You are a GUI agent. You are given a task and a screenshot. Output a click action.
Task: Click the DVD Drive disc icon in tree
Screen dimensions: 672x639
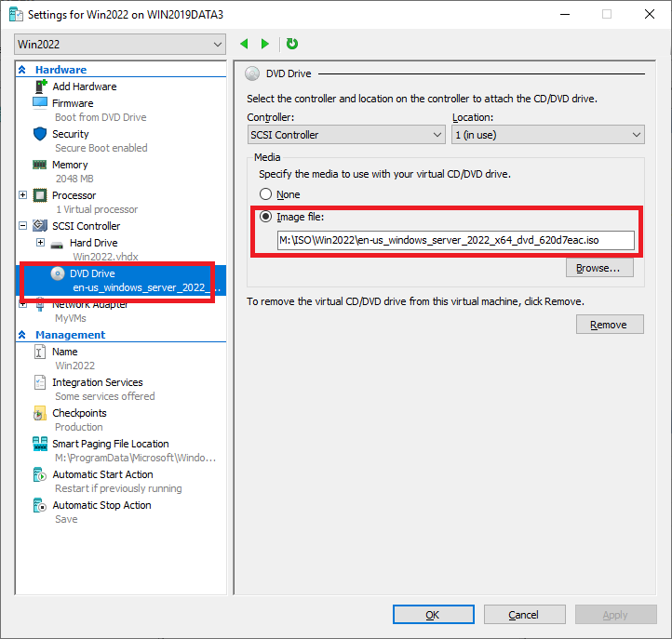[58, 273]
